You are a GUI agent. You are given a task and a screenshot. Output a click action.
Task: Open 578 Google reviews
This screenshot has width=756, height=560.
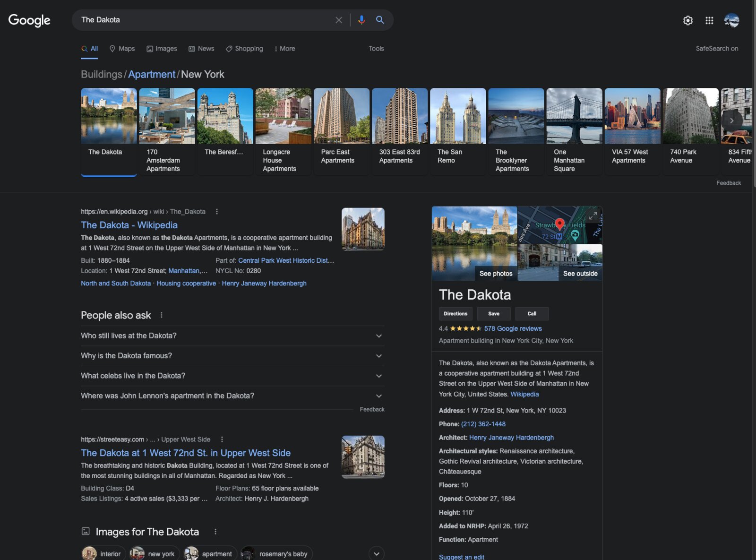513,328
